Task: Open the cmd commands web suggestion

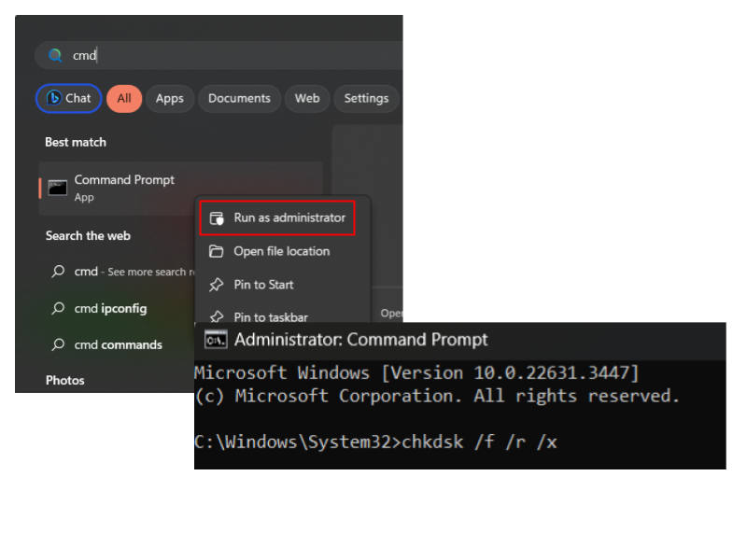Action: (120, 344)
